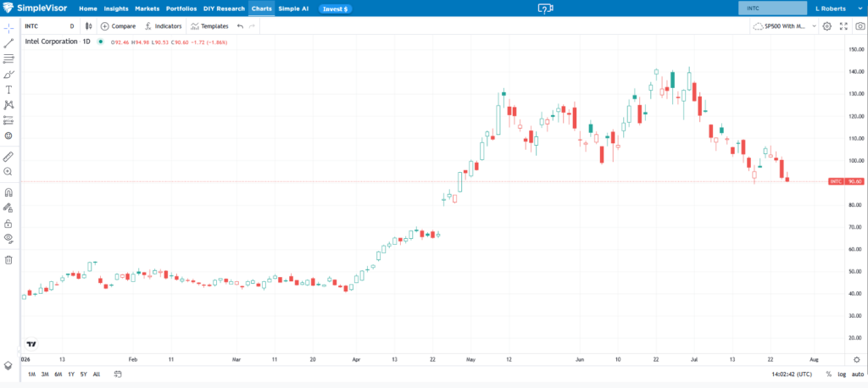
Task: Toggle lock all drawing tools
Action: 8,224
